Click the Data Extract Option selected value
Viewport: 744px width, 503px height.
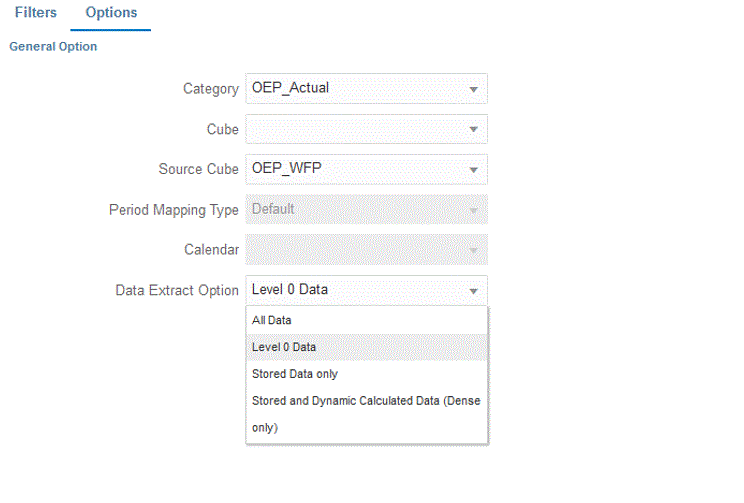coord(290,291)
